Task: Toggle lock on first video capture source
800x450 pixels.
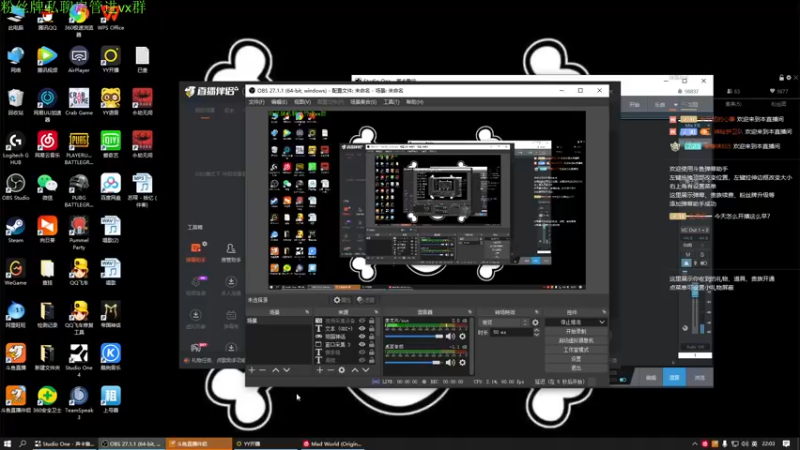Action: [x=372, y=321]
